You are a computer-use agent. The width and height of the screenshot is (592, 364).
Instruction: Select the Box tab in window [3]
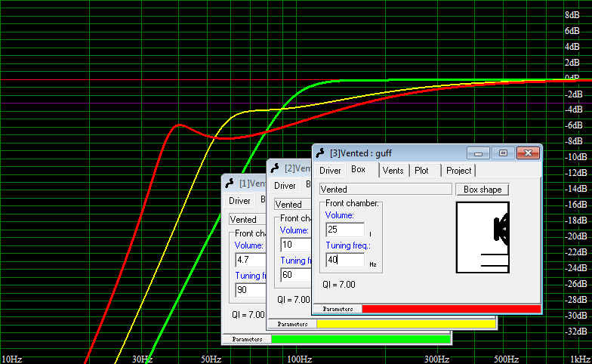coord(358,169)
